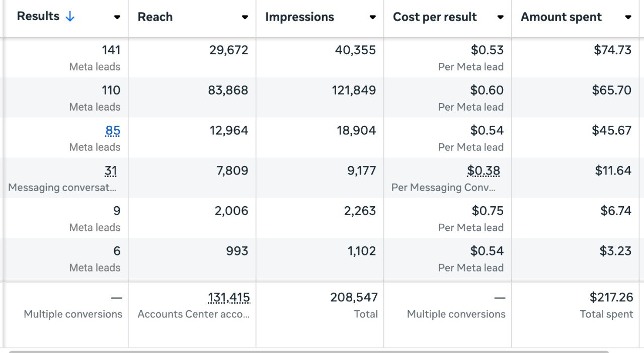Open the Reach column dropdown caret

click(x=245, y=17)
